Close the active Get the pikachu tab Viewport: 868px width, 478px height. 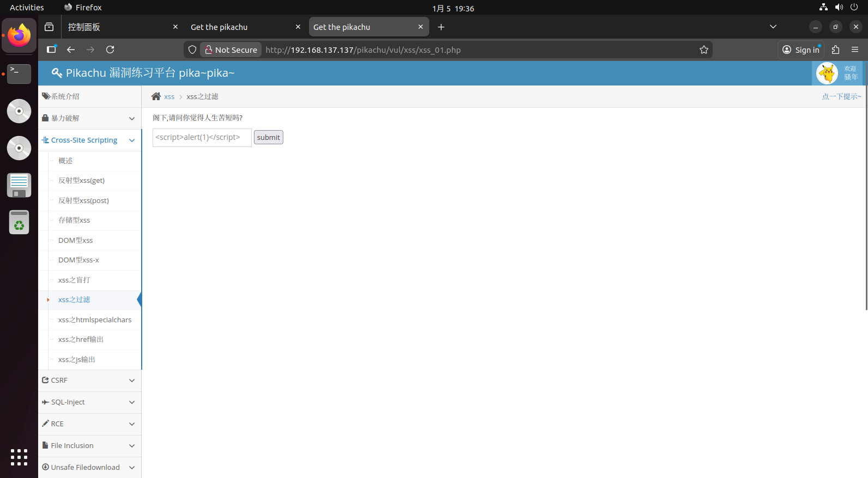click(421, 27)
